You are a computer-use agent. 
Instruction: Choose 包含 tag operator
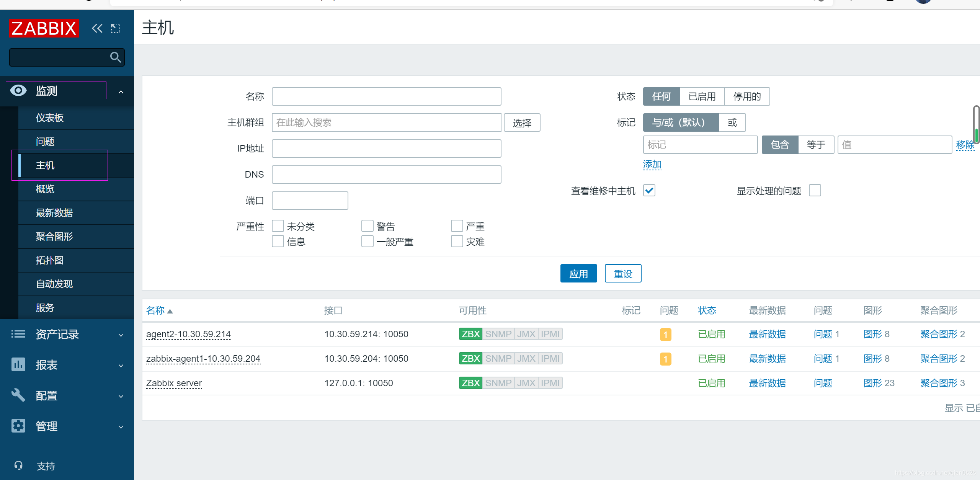pos(780,145)
